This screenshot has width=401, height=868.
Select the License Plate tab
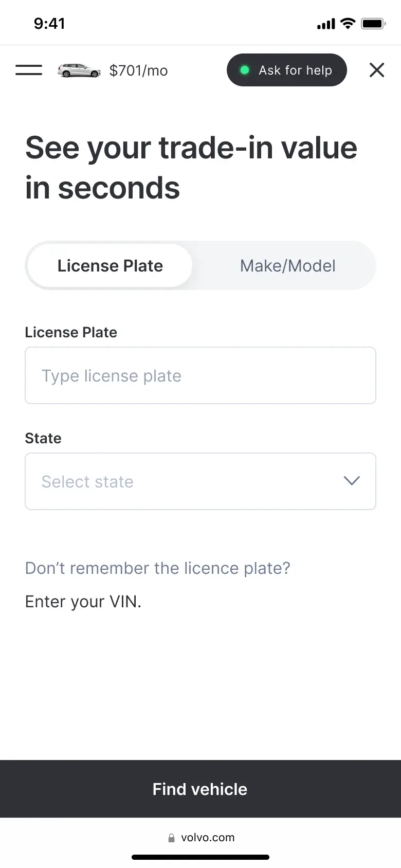click(x=110, y=266)
